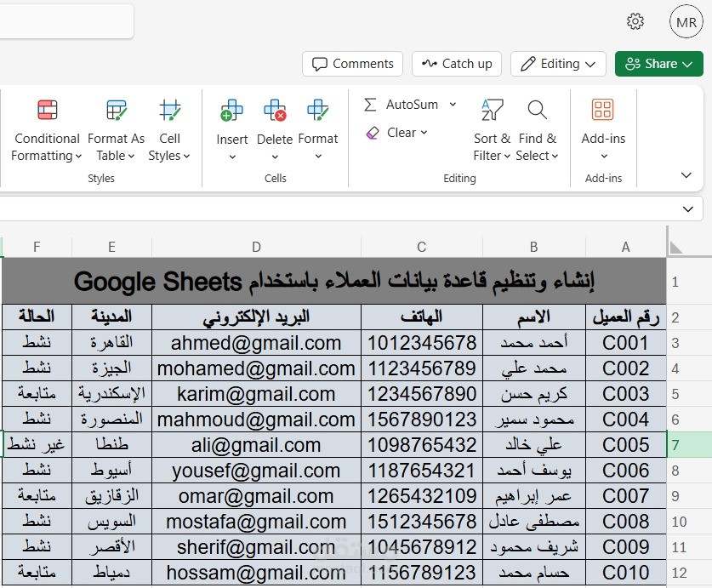Click the Insert cells icon
This screenshot has height=588, width=712.
(231, 111)
